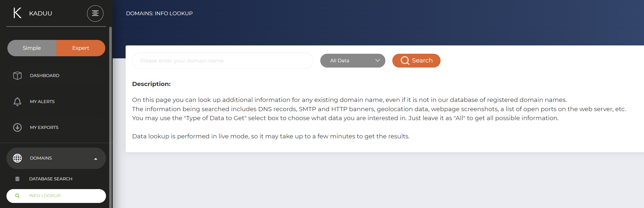Click the magnifier icon in Search button
Image resolution: width=644 pixels, height=208 pixels.
[x=405, y=61]
